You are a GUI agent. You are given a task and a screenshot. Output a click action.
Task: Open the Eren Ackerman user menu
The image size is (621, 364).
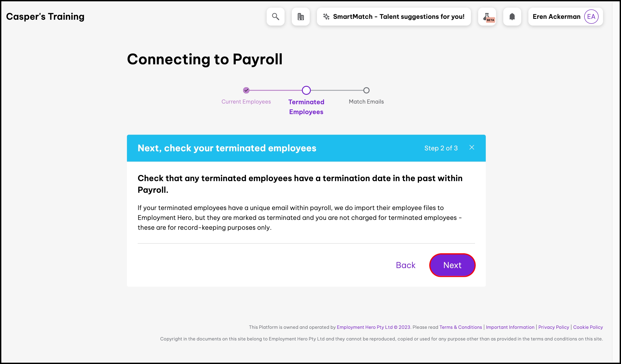(556, 17)
